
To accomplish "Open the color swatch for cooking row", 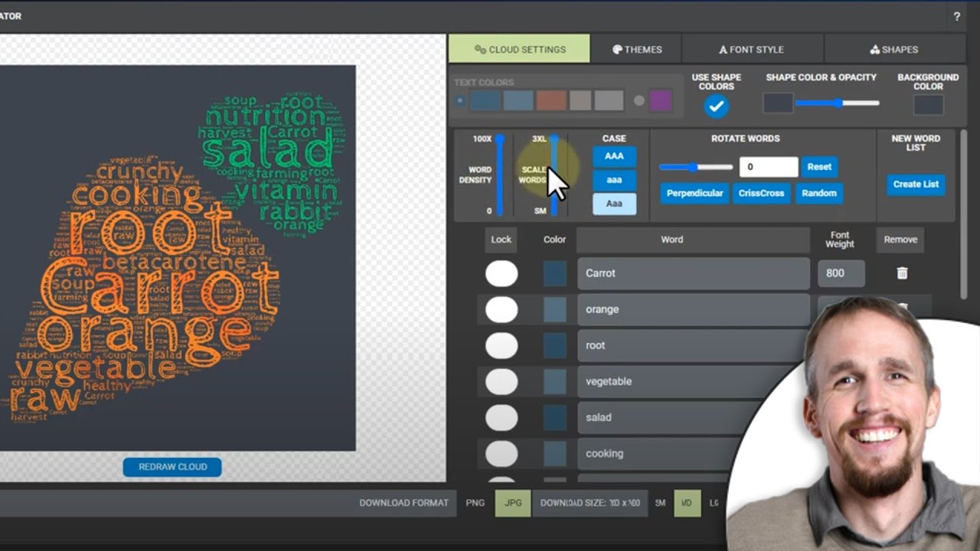I will click(555, 453).
